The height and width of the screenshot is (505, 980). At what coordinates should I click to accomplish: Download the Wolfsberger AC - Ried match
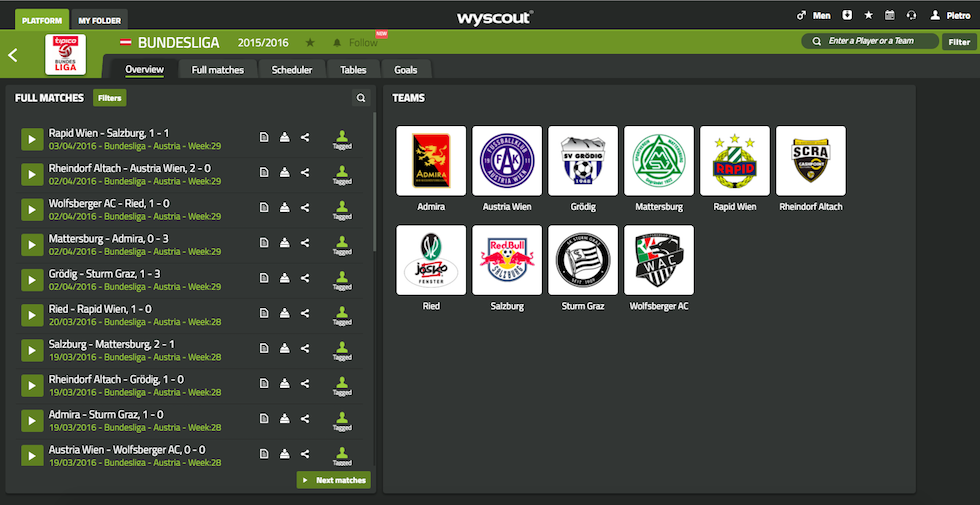(x=284, y=208)
